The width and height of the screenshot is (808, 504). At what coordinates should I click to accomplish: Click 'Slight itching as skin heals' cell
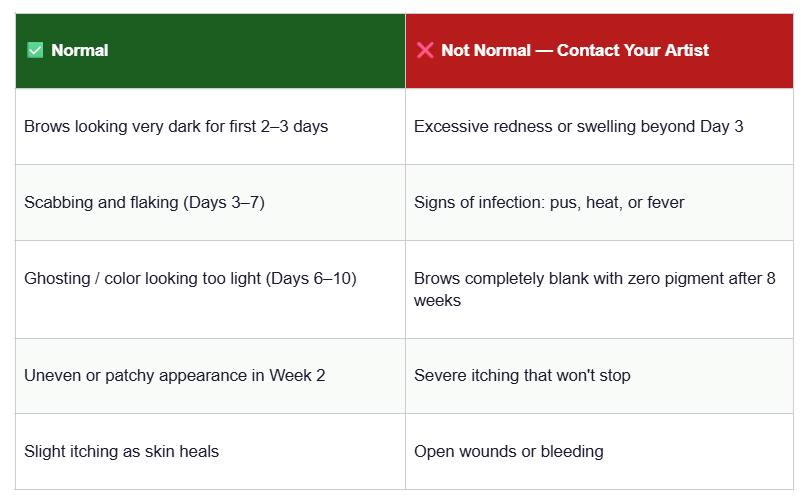click(121, 452)
